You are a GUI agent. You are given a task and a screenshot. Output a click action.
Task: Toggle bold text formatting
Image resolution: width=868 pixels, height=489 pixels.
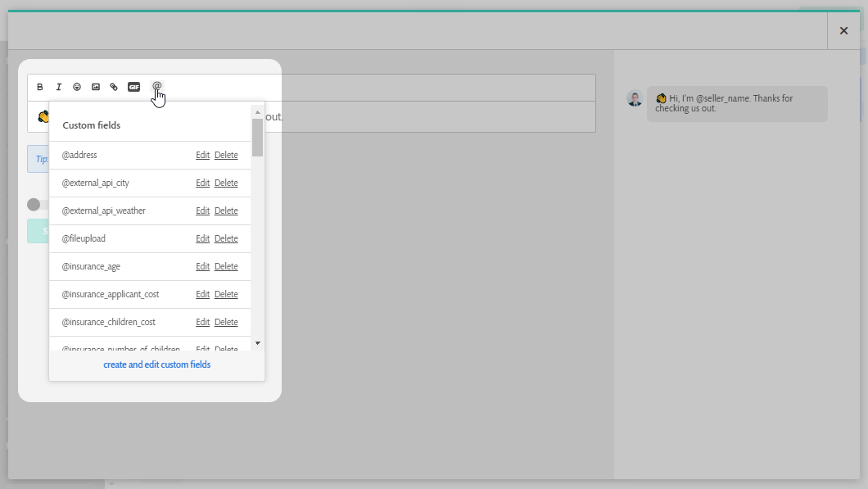click(39, 86)
